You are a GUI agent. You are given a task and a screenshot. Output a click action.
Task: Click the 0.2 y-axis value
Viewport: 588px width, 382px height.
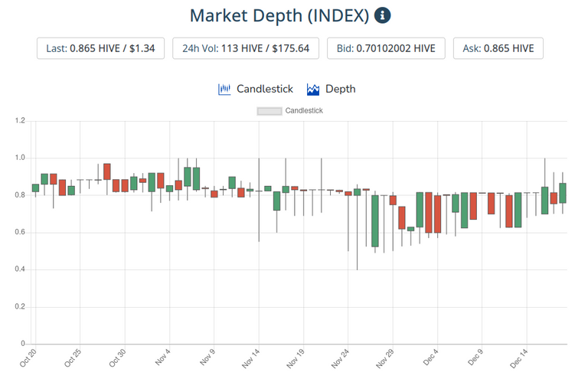click(x=20, y=307)
